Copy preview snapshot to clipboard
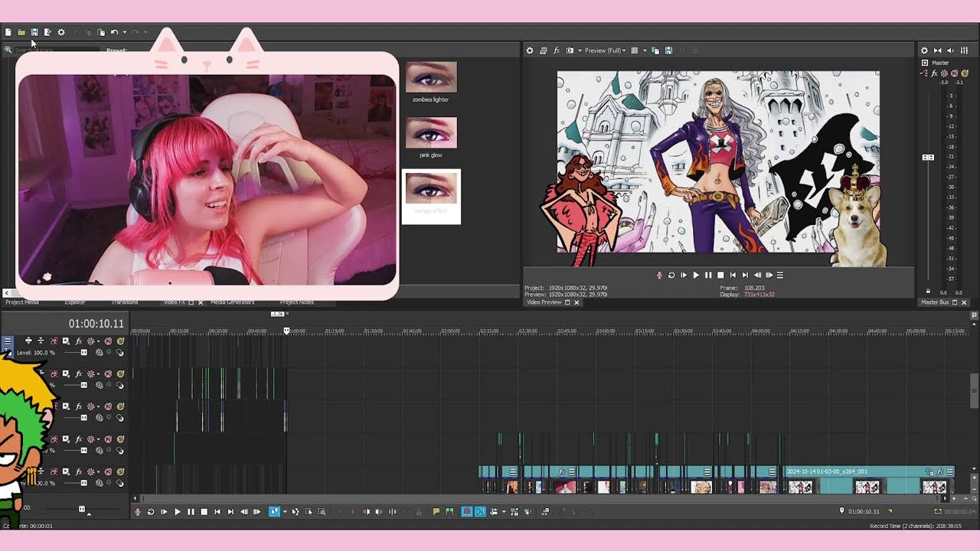 click(x=655, y=51)
